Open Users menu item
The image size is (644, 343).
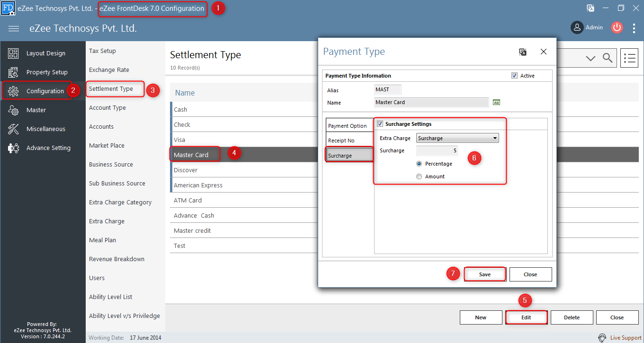click(97, 278)
